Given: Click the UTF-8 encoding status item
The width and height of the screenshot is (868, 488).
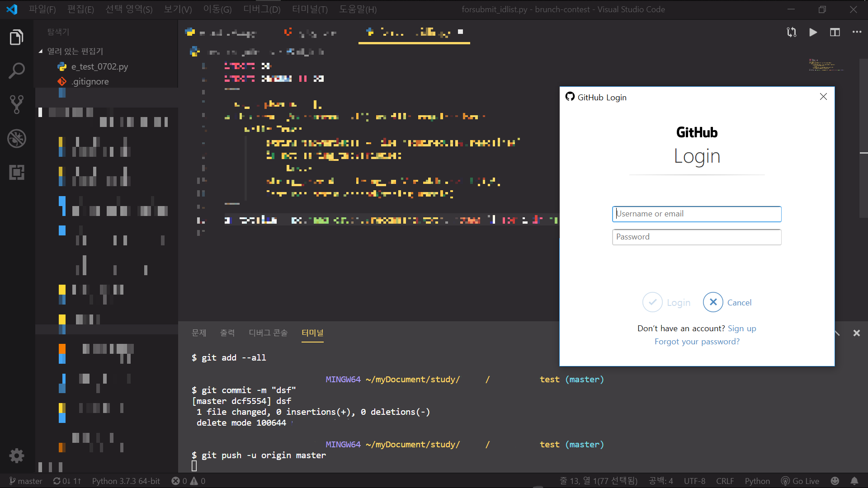Looking at the screenshot, I should [x=694, y=481].
